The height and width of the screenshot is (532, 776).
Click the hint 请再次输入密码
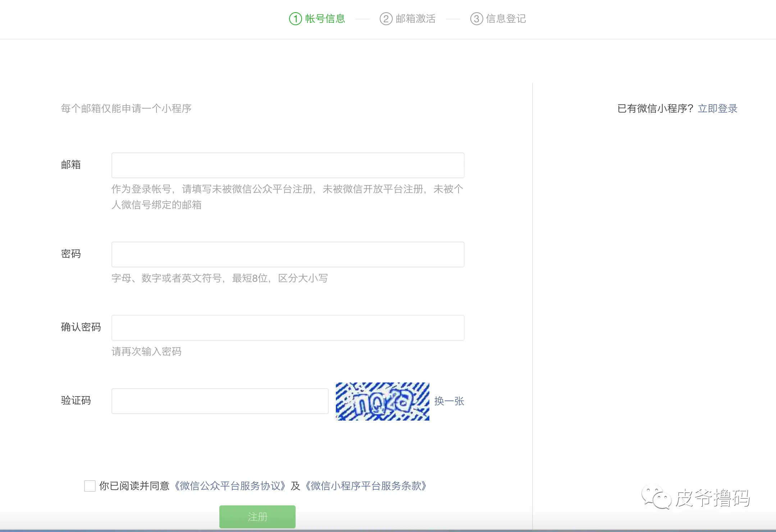point(146,352)
